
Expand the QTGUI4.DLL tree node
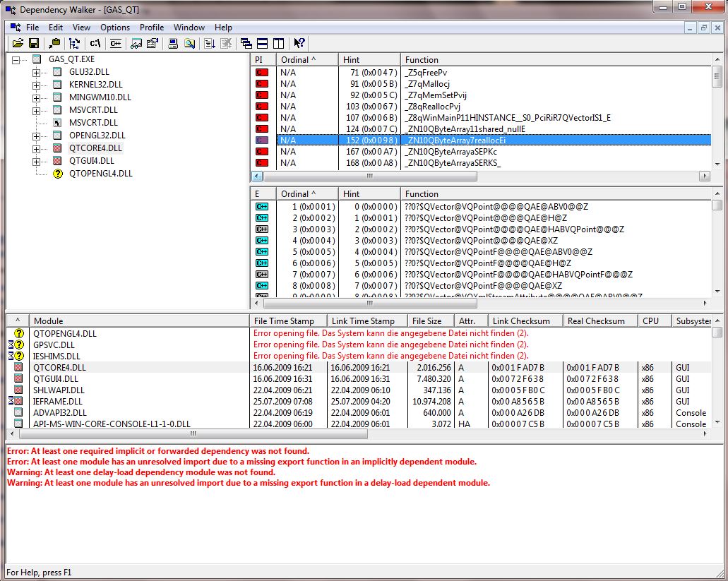36,162
